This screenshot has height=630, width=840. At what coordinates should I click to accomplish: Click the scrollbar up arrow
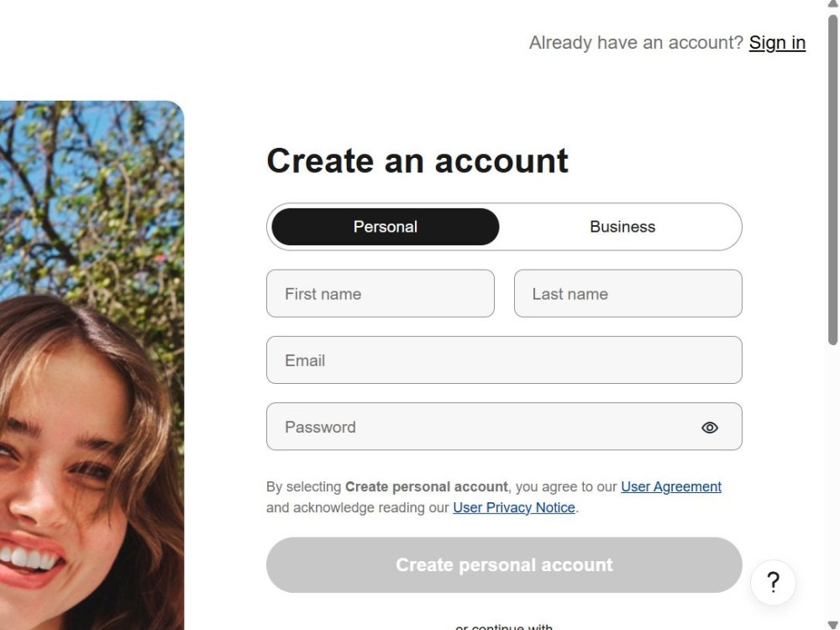(x=833, y=3)
